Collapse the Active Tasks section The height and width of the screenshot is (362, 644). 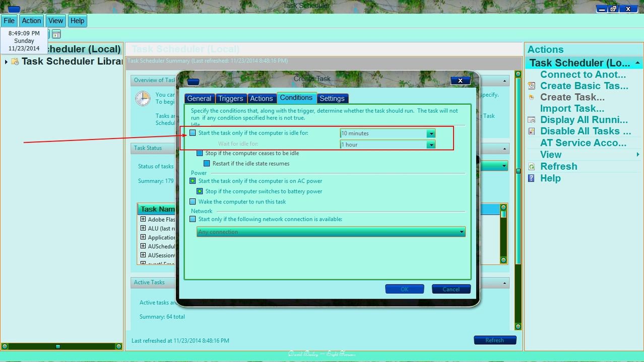(505, 283)
